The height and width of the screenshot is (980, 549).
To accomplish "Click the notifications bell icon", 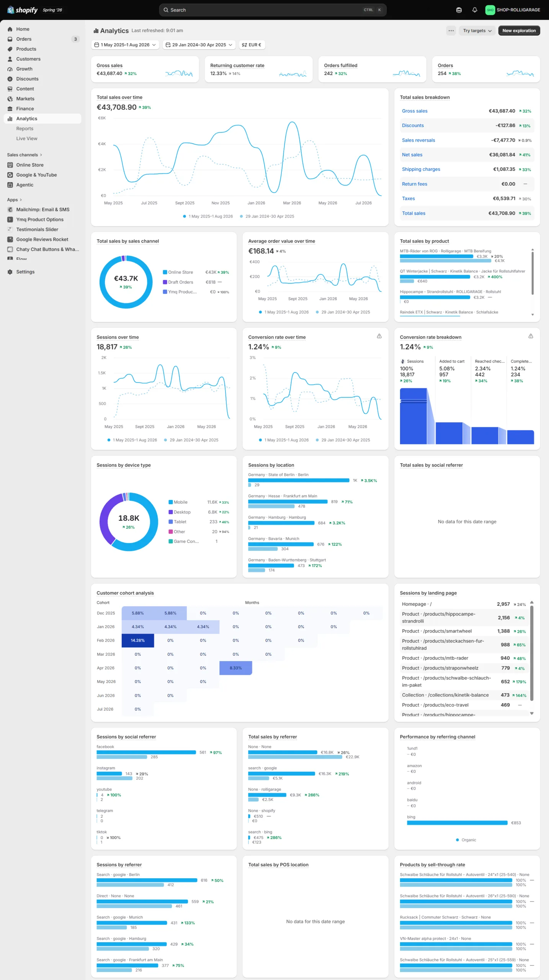I will (x=475, y=10).
